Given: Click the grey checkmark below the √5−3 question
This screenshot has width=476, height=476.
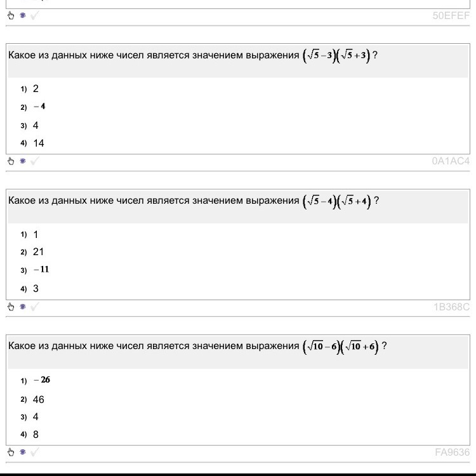Looking at the screenshot, I should (x=34, y=161).
